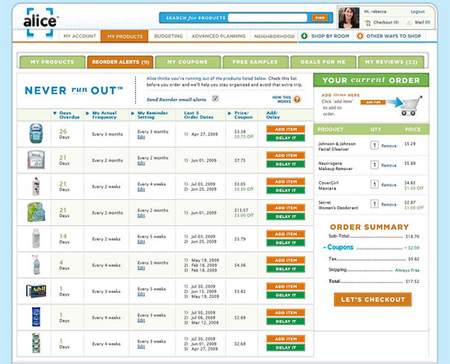The width and height of the screenshot is (450, 364).
Task: Open the Advanced Planning tab
Action: coord(219,36)
